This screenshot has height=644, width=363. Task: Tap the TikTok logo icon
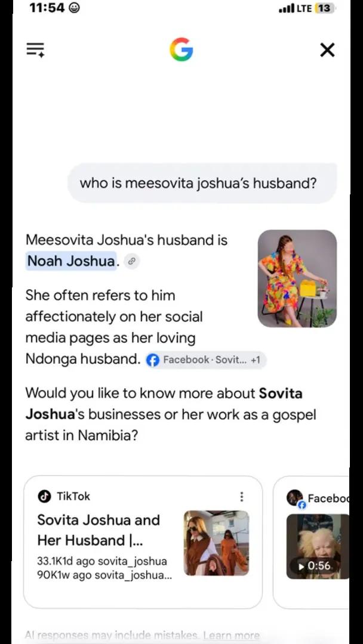coord(44,496)
